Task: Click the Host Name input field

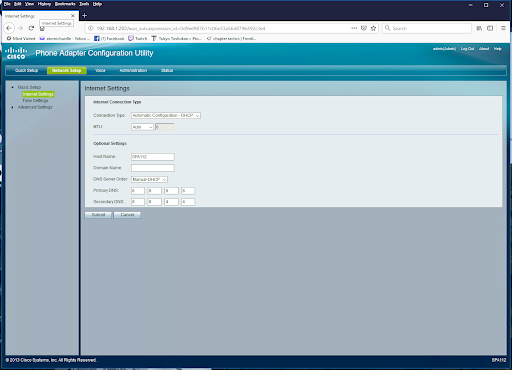Action: tap(153, 157)
